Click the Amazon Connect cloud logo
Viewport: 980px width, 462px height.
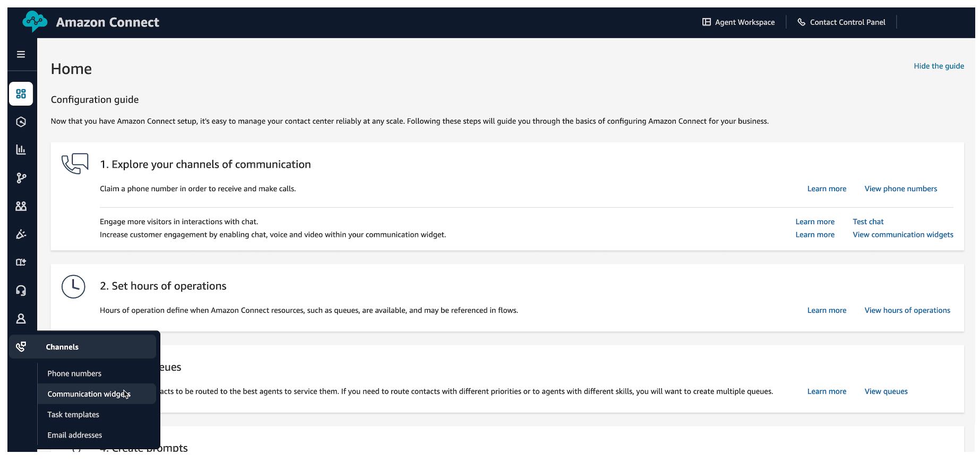(x=35, y=22)
